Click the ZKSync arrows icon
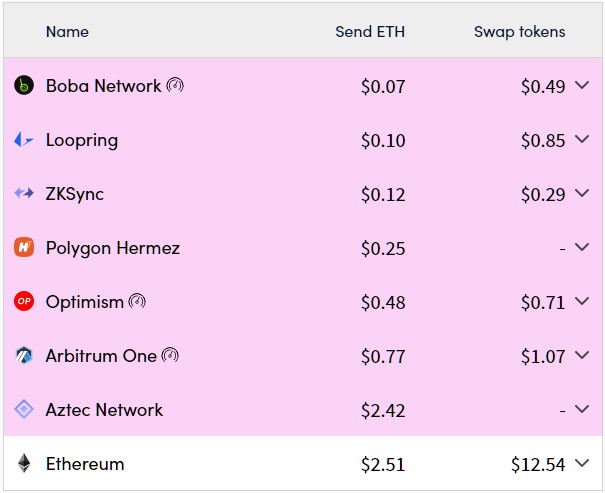This screenshot has height=493, width=605. pyautogui.click(x=24, y=194)
